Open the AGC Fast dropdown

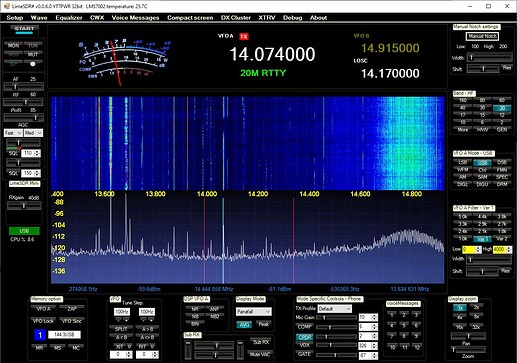coord(13,133)
